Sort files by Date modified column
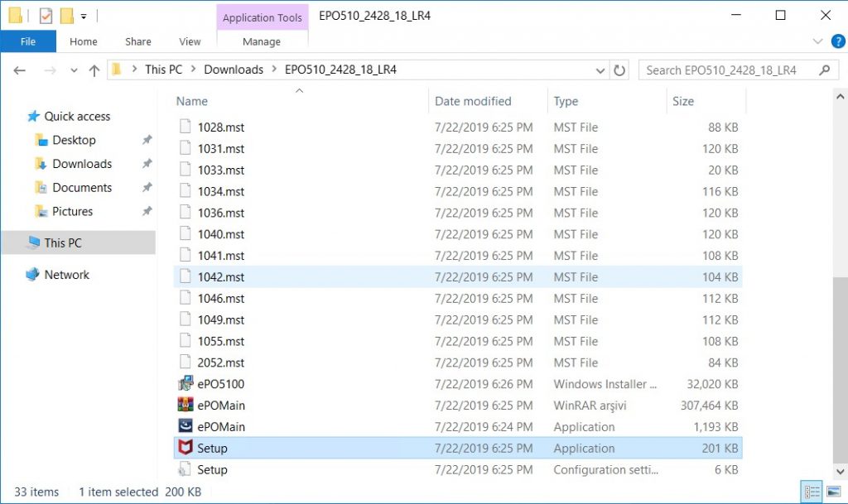 tap(473, 101)
